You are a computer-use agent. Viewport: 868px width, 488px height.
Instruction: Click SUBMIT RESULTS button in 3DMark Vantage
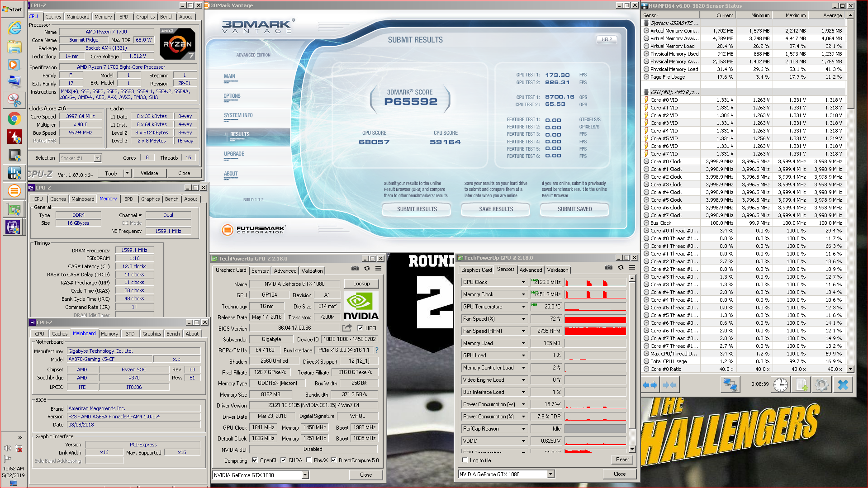tap(417, 209)
